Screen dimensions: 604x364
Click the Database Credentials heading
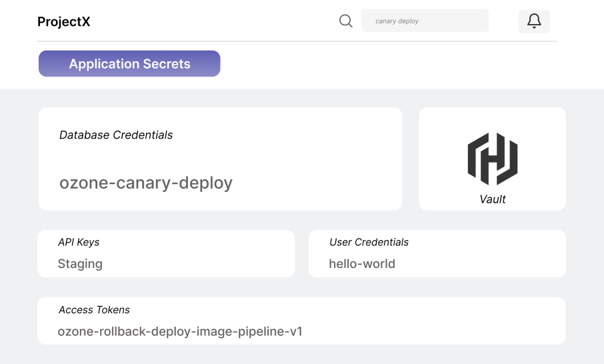coord(116,135)
